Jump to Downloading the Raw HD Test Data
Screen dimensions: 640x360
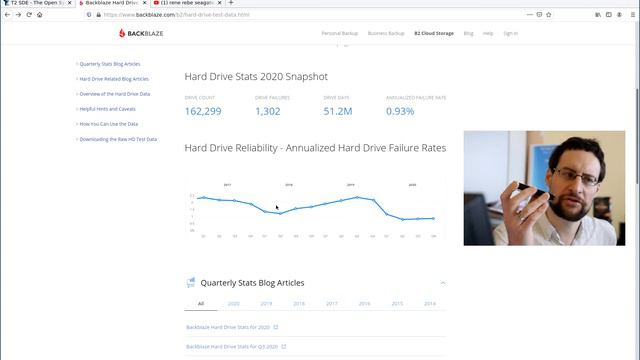coord(118,139)
